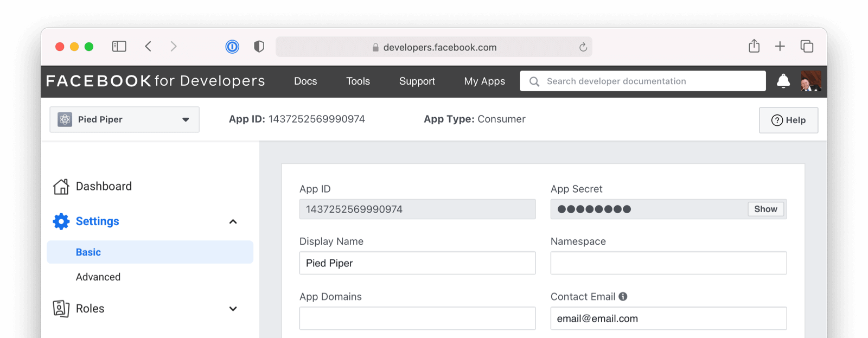The image size is (868, 338).
Task: Click the empty Namespace field
Action: click(x=669, y=263)
